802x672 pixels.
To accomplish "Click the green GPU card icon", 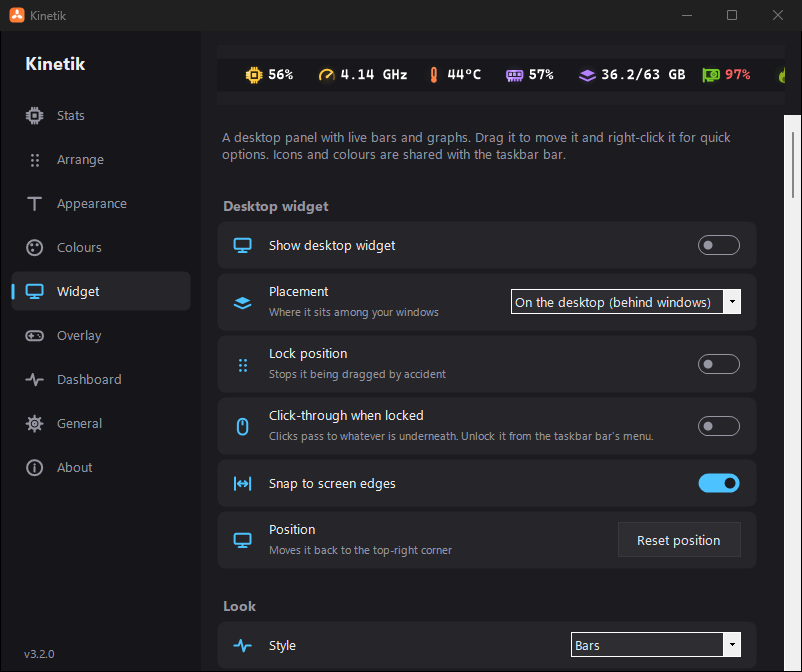I will pyautogui.click(x=711, y=75).
